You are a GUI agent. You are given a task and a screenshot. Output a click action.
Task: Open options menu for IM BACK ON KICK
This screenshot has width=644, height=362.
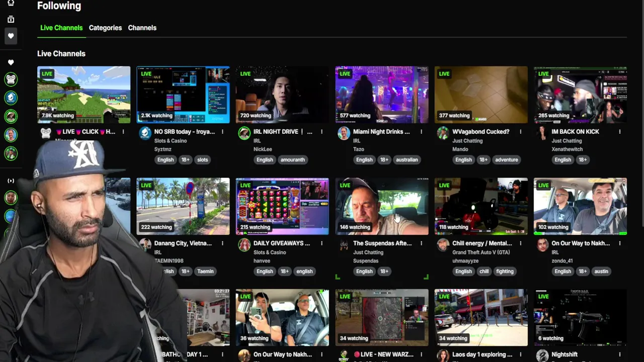[x=620, y=132]
